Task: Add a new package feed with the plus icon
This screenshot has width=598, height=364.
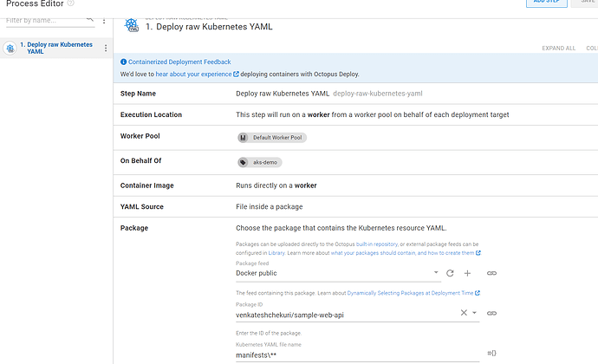Action: pyautogui.click(x=467, y=273)
